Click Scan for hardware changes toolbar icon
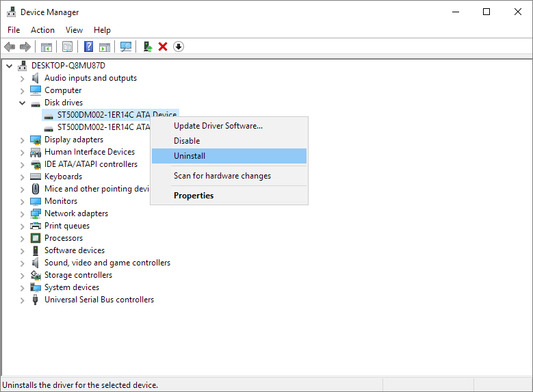This screenshot has height=392, width=533. point(126,47)
